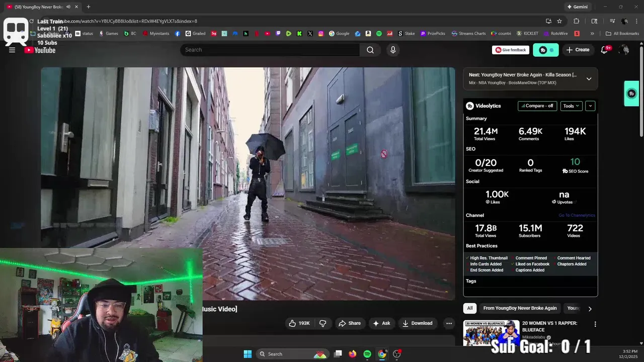644x362 pixels.
Task: Open more actions ellipsis under the video
Action: (449, 323)
